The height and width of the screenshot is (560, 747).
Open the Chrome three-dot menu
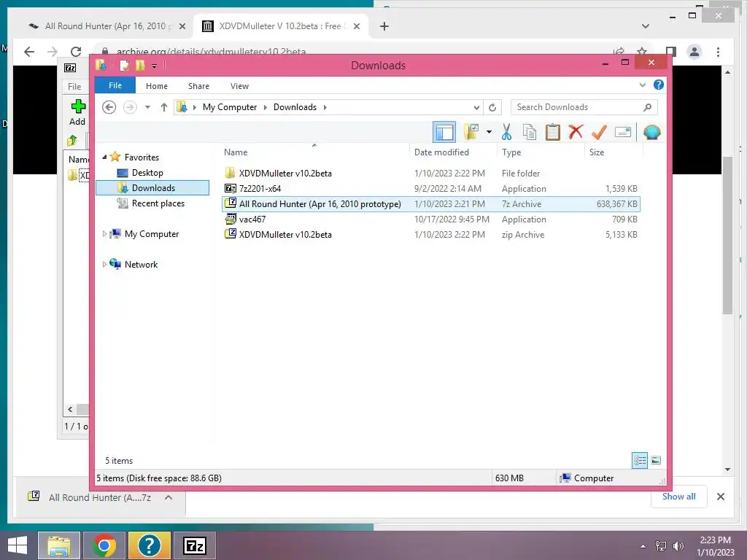[718, 52]
